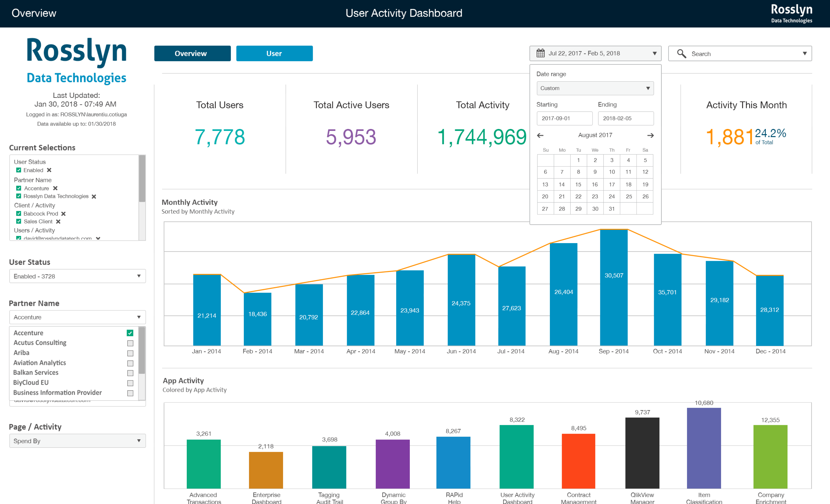Click the Total Activity value 1,744,969
The height and width of the screenshot is (504, 830).
click(482, 137)
